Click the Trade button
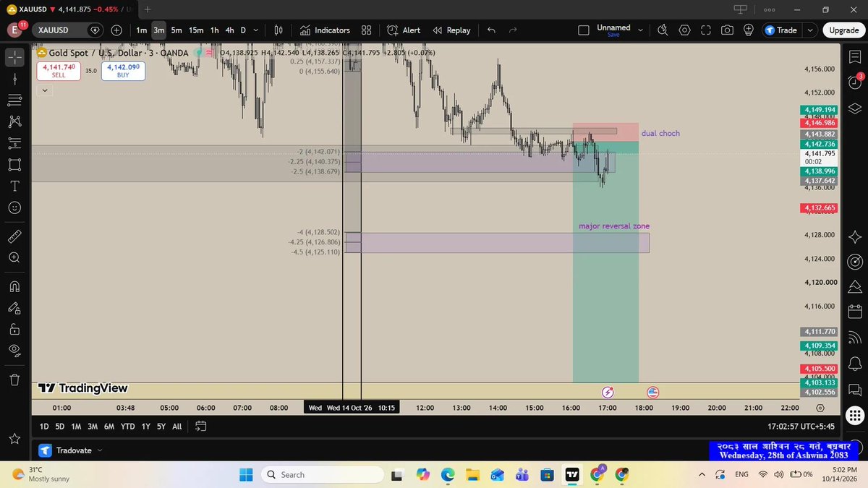The width and height of the screenshot is (868, 488). (781, 30)
